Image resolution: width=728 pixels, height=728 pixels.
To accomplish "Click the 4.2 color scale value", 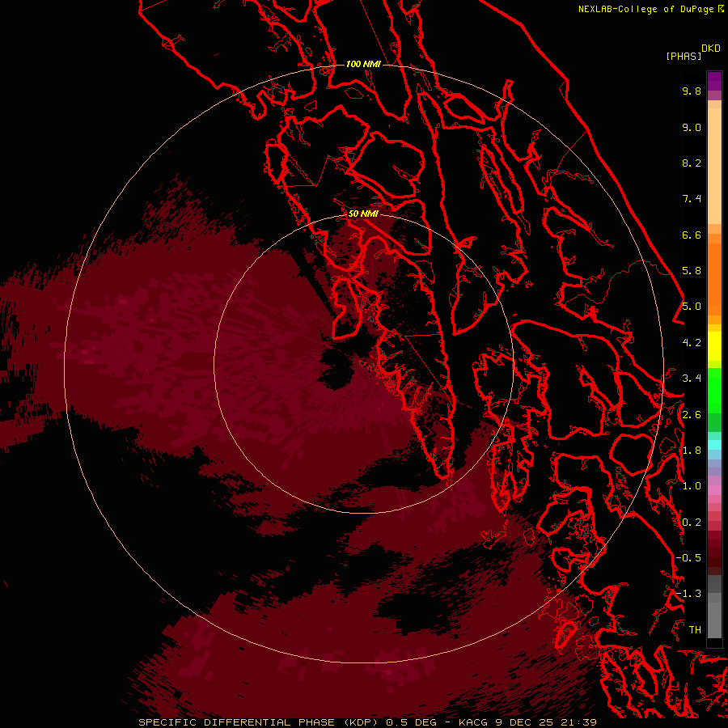I will (692, 343).
